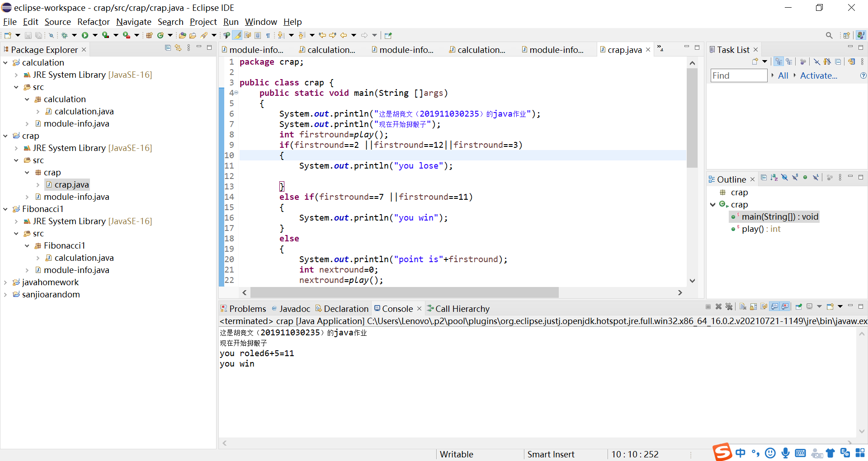Collapse the Fibonacci1 project node
This screenshot has width=868, height=461.
(x=5, y=209)
